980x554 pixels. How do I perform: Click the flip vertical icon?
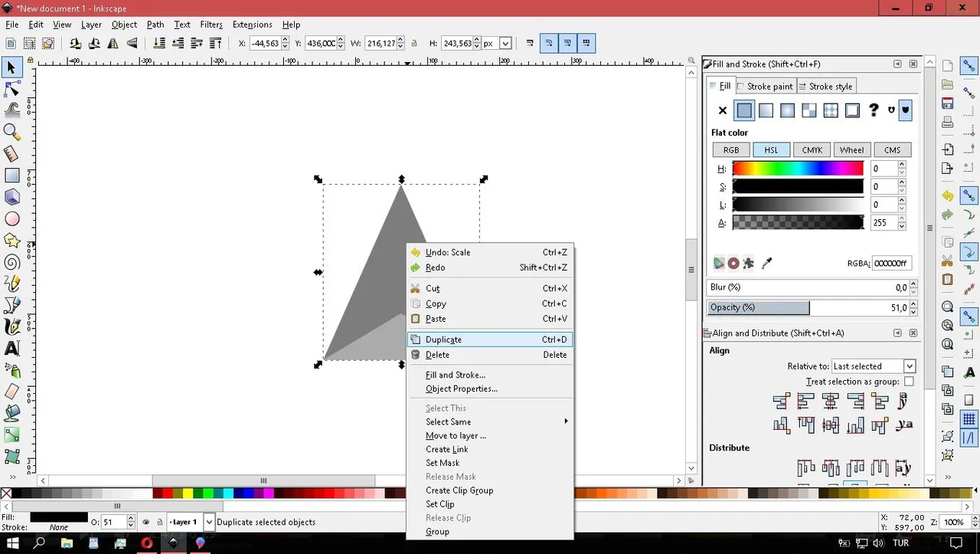(132, 44)
